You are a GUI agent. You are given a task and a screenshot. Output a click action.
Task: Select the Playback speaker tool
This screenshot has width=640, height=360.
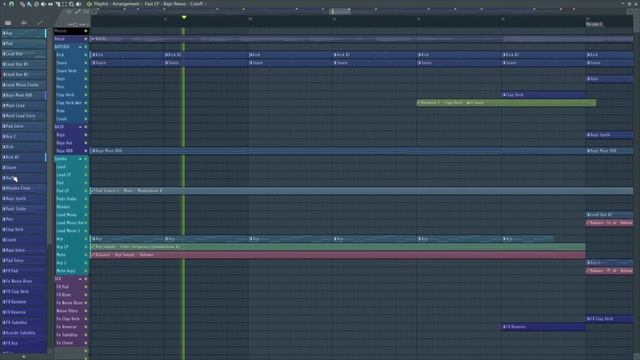tap(78, 4)
